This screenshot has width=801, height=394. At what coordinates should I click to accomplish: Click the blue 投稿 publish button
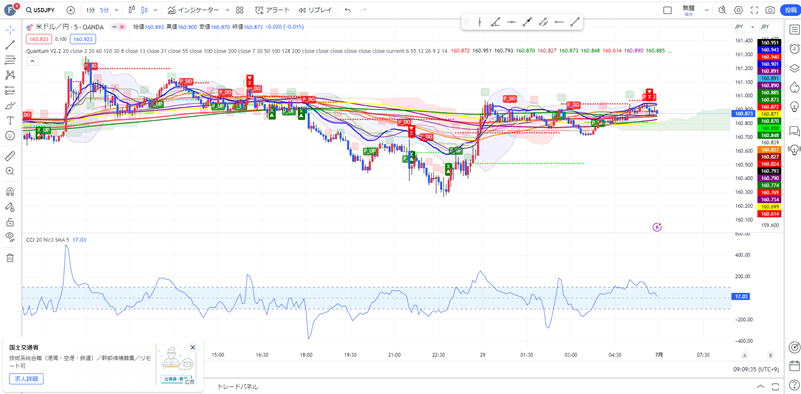point(790,10)
